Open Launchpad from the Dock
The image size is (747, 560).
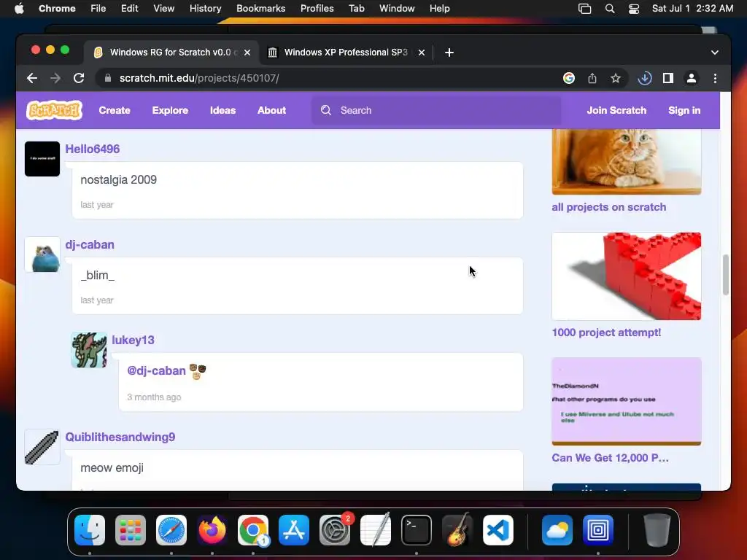pyautogui.click(x=131, y=530)
